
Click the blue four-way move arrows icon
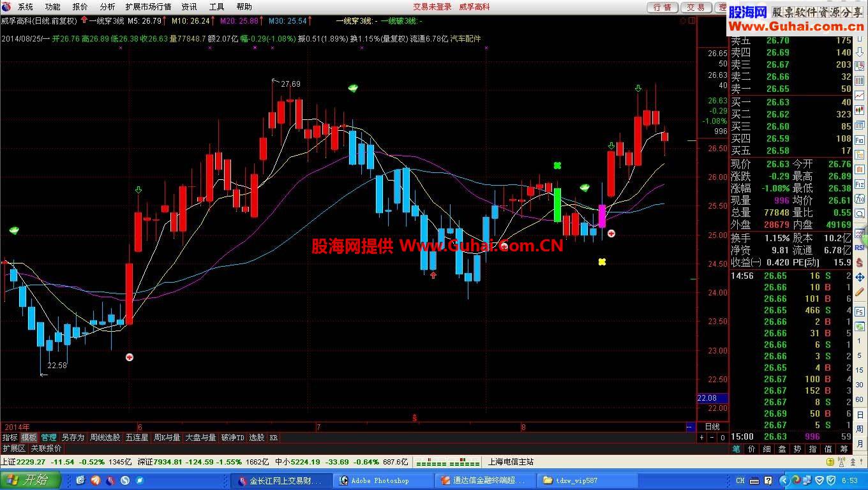coord(860,277)
